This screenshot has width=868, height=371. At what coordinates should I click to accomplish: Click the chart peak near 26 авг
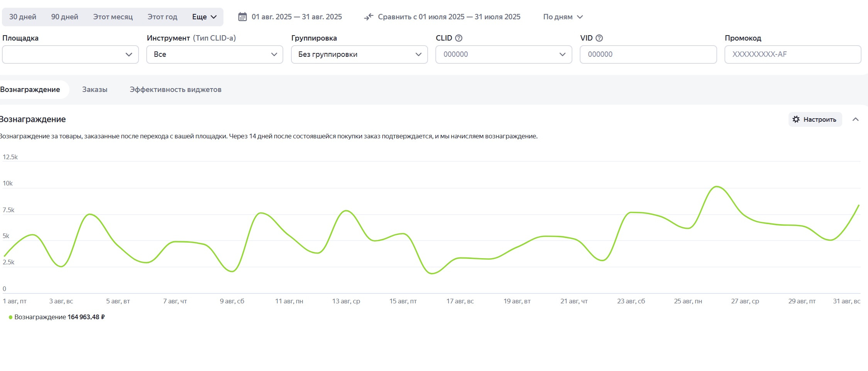pos(716,187)
